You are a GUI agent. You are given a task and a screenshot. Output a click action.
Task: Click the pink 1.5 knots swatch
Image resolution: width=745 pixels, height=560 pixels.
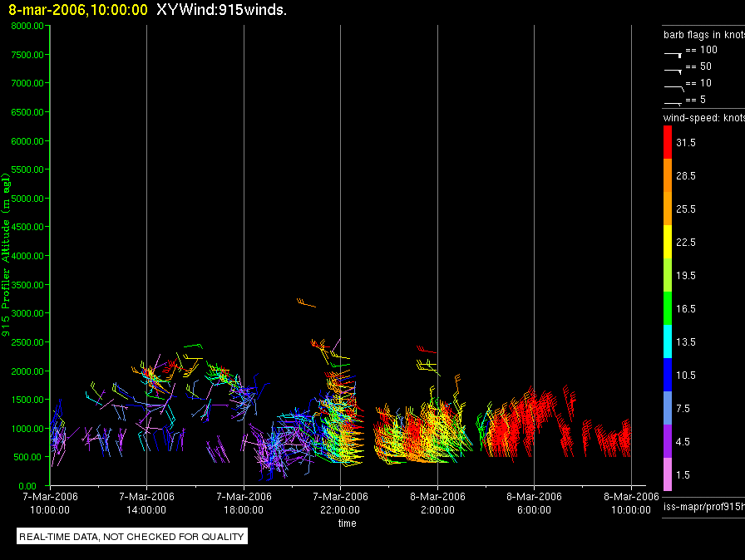668,474
